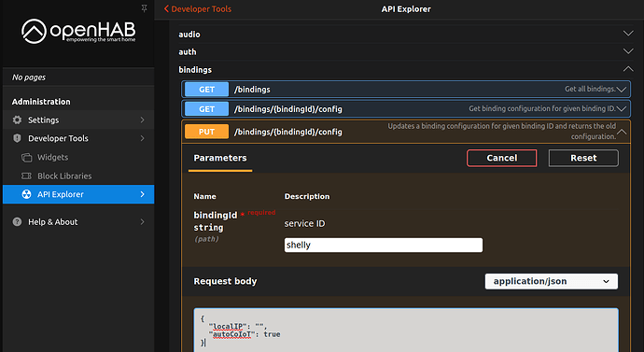The width and height of the screenshot is (644, 352).
Task: Expand GET /bindings operation chevron
Action: point(622,90)
